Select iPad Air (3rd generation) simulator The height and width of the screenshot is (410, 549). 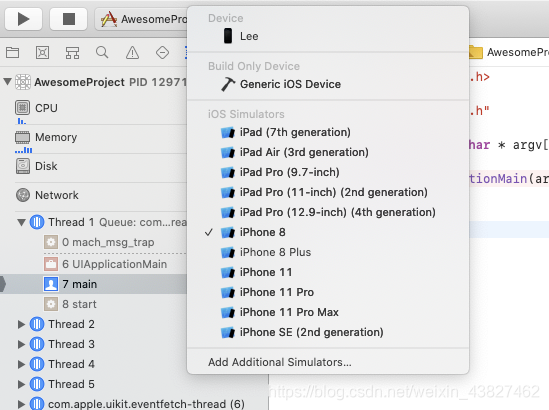328,152
